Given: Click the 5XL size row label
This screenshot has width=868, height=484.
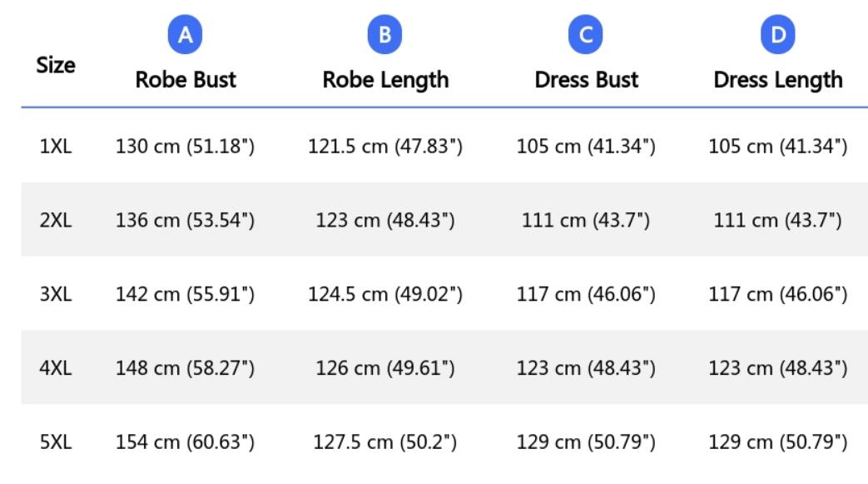Looking at the screenshot, I should click(56, 442).
